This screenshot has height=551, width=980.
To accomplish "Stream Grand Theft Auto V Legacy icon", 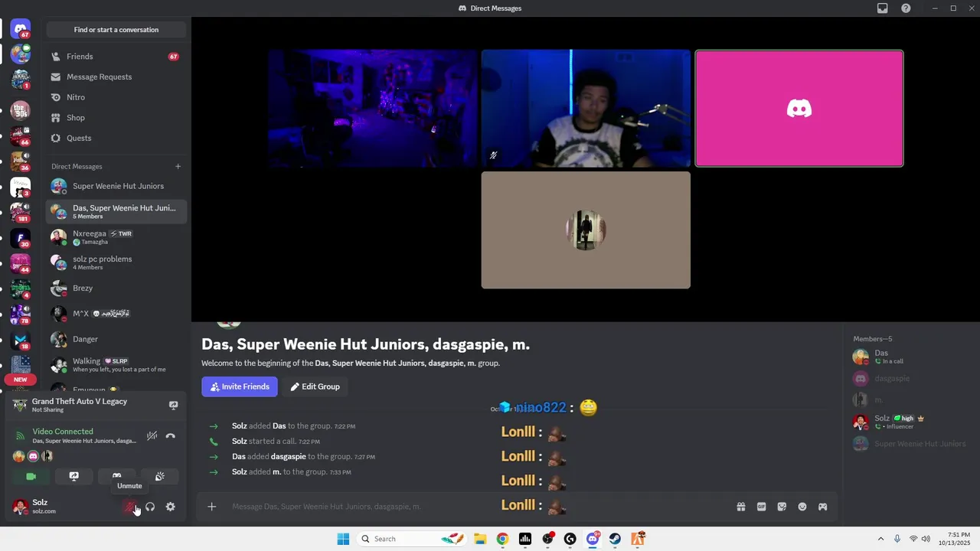I will click(x=173, y=405).
